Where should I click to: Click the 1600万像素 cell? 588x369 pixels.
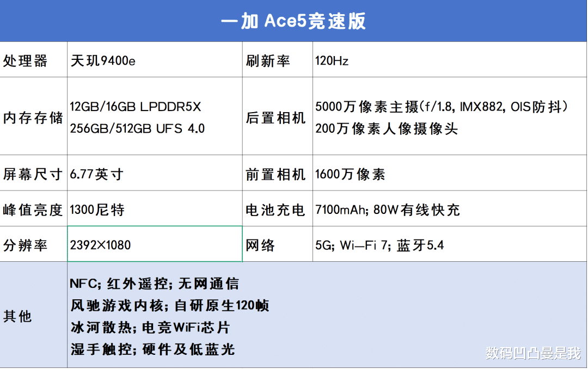(x=450, y=173)
